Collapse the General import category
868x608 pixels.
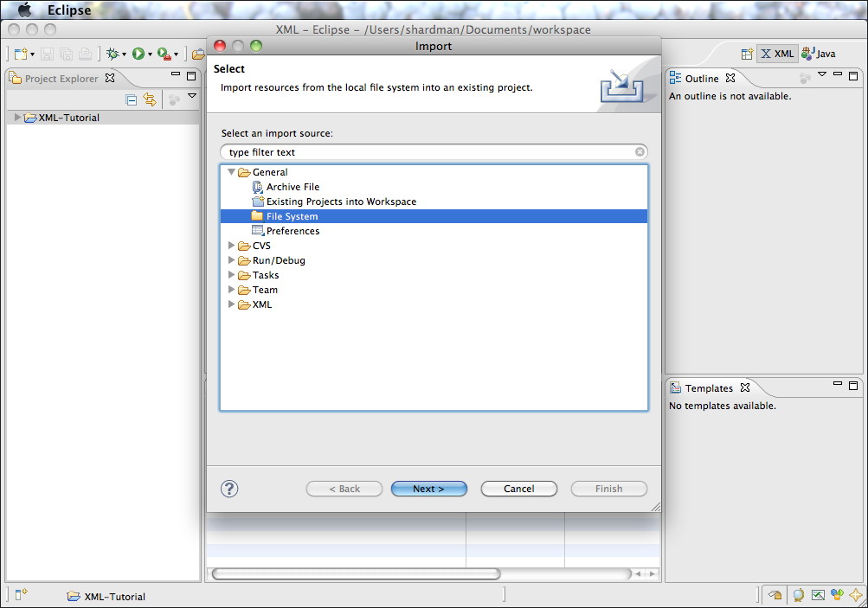coord(232,172)
